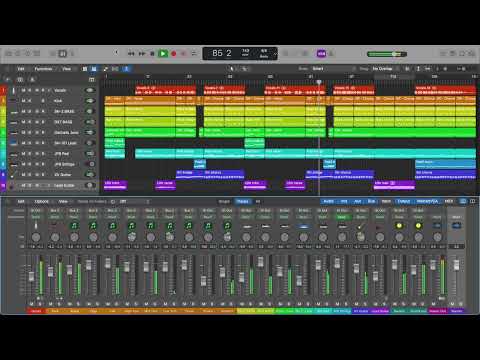
Task: Toggle the Sends on Faders power button
Action: tap(113, 202)
